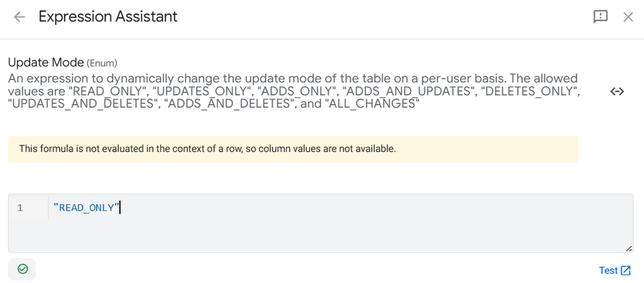This screenshot has height=283, width=644.
Task: Select line number 1 in editor gutter
Action: (20, 208)
